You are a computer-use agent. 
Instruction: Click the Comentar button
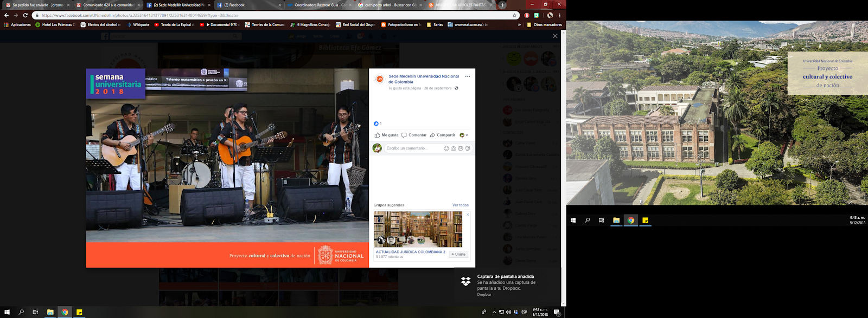click(x=414, y=135)
